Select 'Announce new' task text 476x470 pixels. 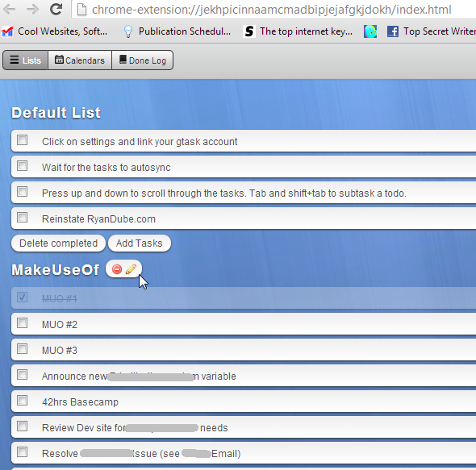click(139, 376)
